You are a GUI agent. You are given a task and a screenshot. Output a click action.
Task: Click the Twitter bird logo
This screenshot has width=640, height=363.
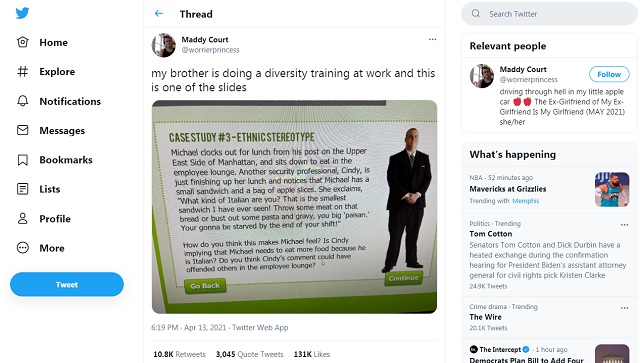coord(22,13)
